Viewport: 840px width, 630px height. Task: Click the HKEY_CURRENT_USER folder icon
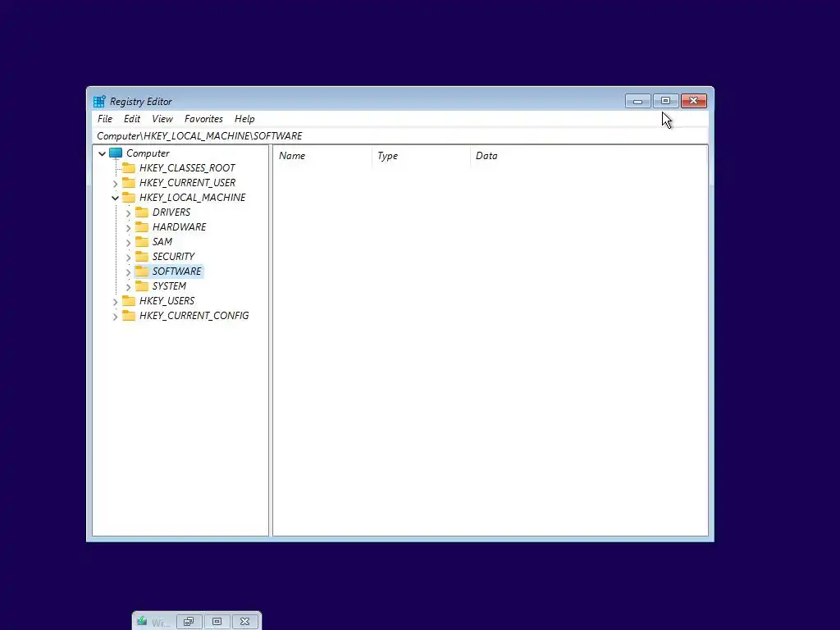coord(129,183)
